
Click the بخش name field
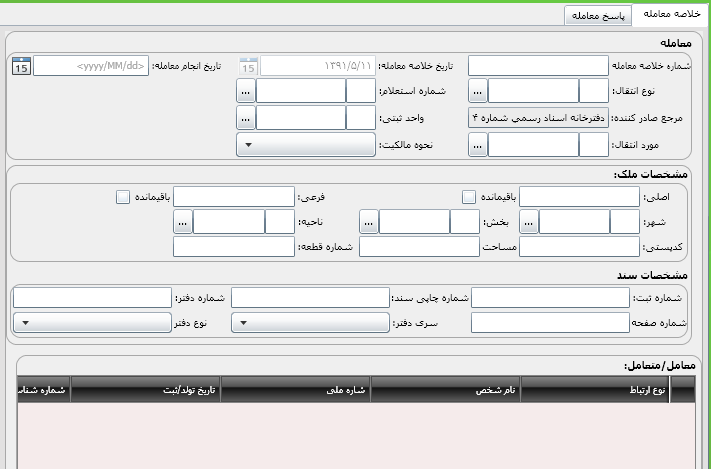pyautogui.click(x=414, y=222)
